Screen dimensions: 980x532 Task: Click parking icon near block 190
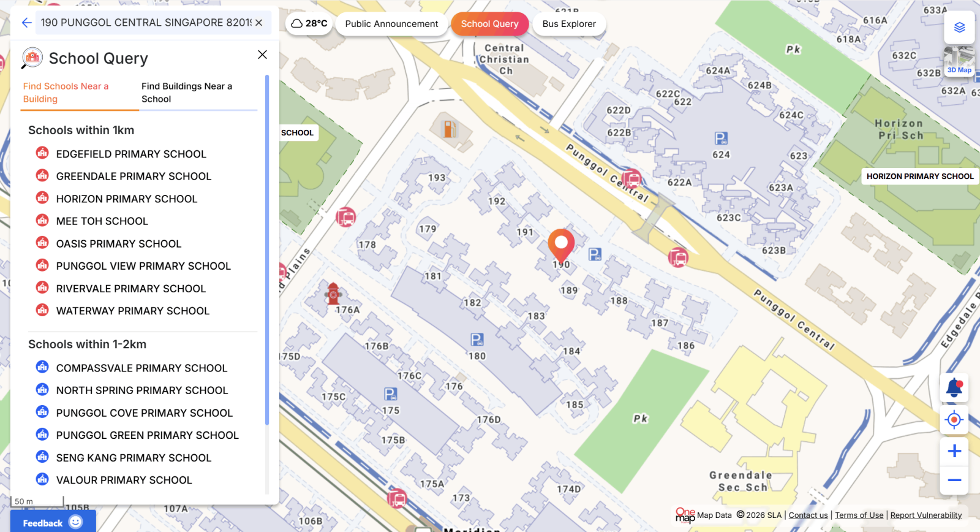pos(595,254)
